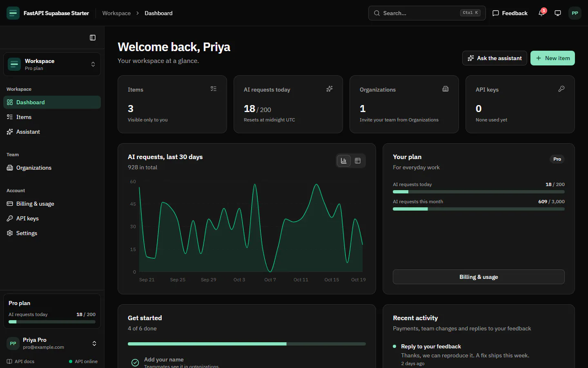Open the PP avatar in top bar
This screenshot has height=368, width=588.
click(575, 13)
